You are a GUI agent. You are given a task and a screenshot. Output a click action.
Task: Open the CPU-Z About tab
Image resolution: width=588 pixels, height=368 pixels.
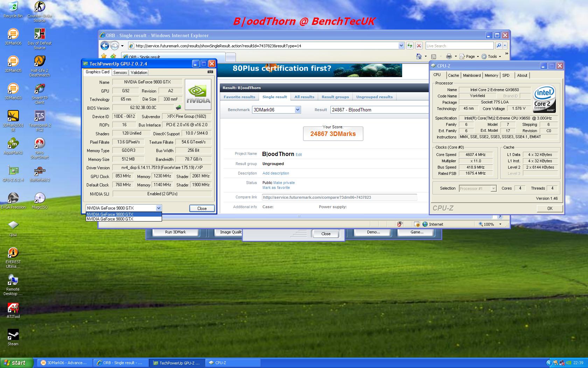tap(522, 75)
